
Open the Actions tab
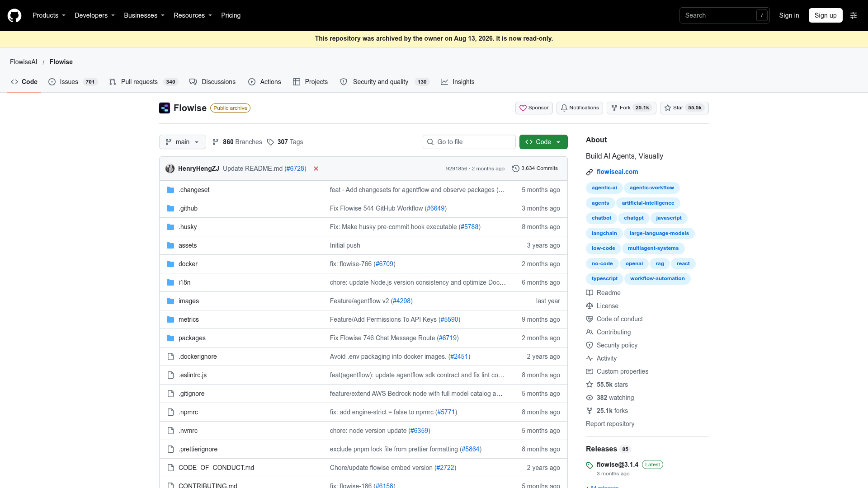coord(264,82)
